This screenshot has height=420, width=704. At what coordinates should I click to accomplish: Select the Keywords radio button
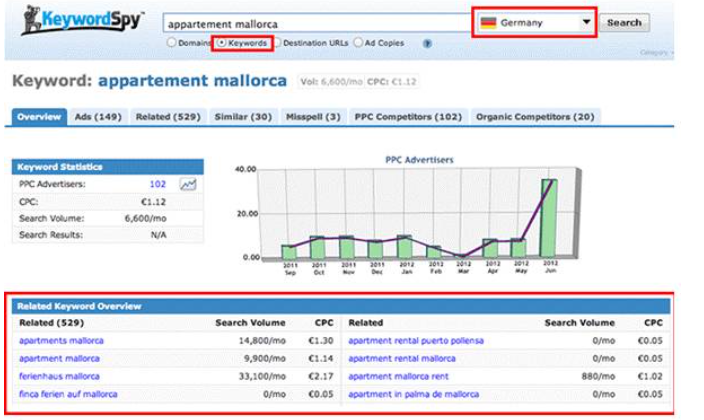[222, 43]
